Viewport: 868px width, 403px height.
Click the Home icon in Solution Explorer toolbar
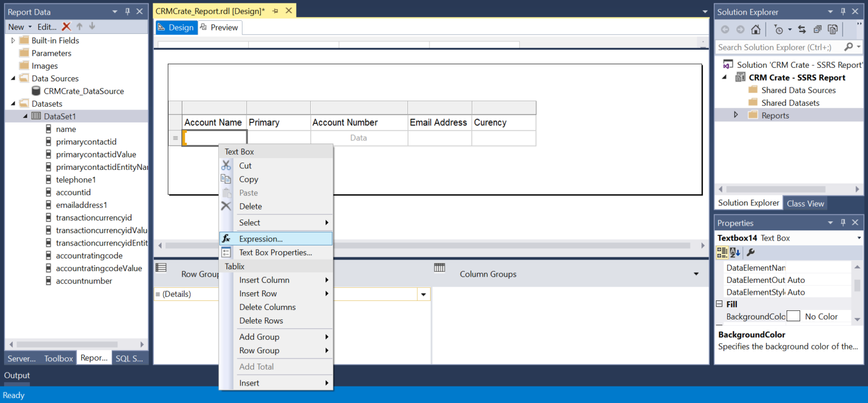pyautogui.click(x=756, y=29)
